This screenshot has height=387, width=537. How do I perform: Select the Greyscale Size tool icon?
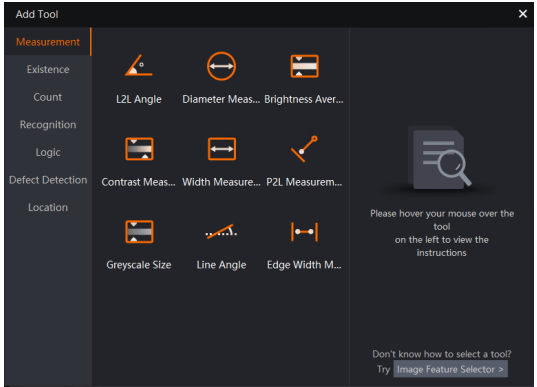point(139,232)
